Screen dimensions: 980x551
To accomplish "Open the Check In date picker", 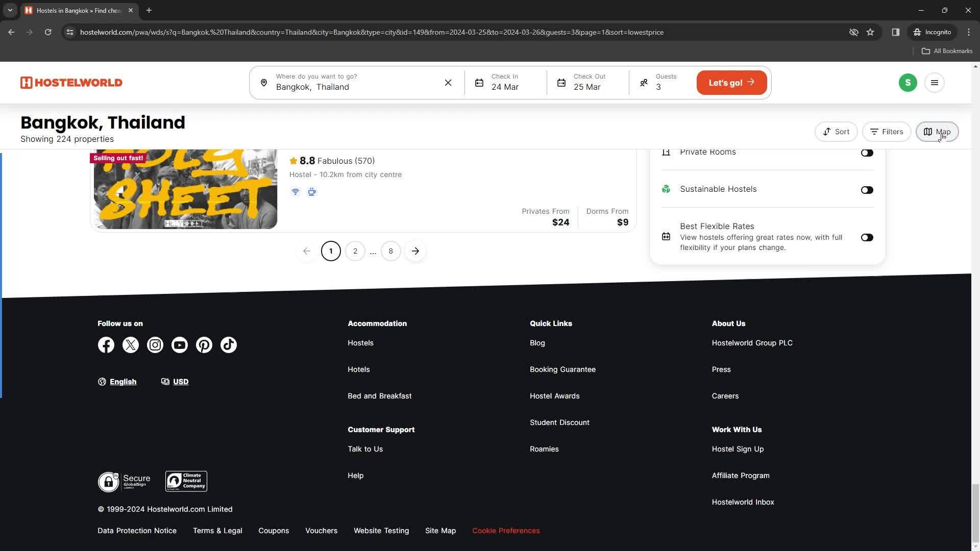I will pos(505,83).
